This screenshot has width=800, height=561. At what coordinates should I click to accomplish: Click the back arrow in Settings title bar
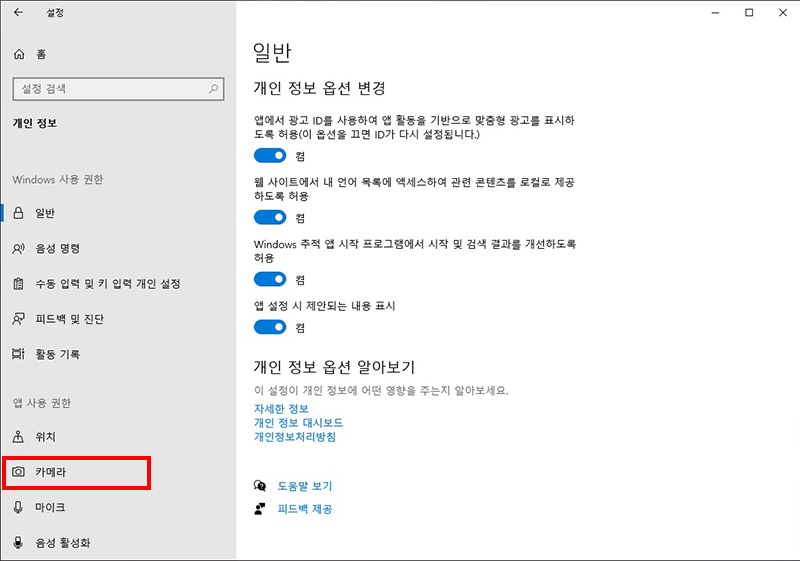coord(18,12)
